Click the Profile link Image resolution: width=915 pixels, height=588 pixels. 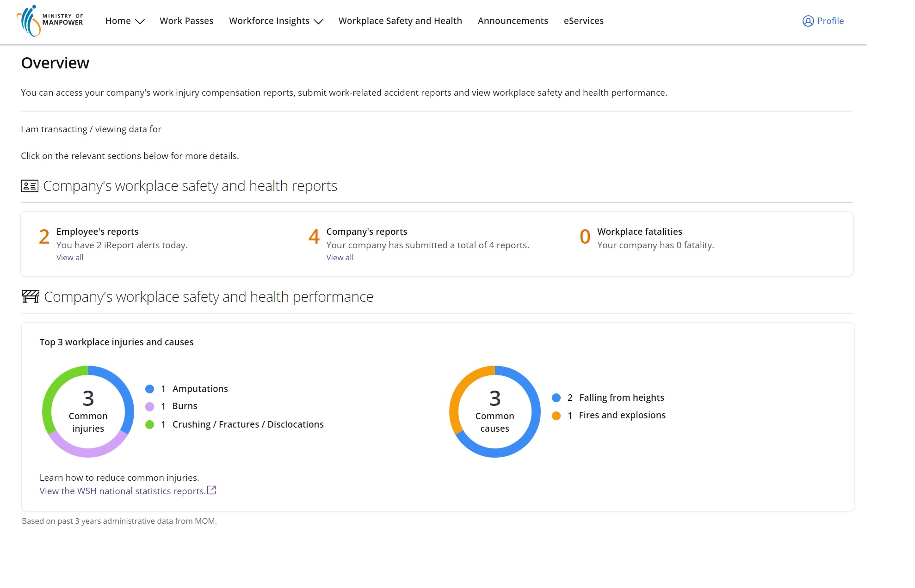[830, 21]
